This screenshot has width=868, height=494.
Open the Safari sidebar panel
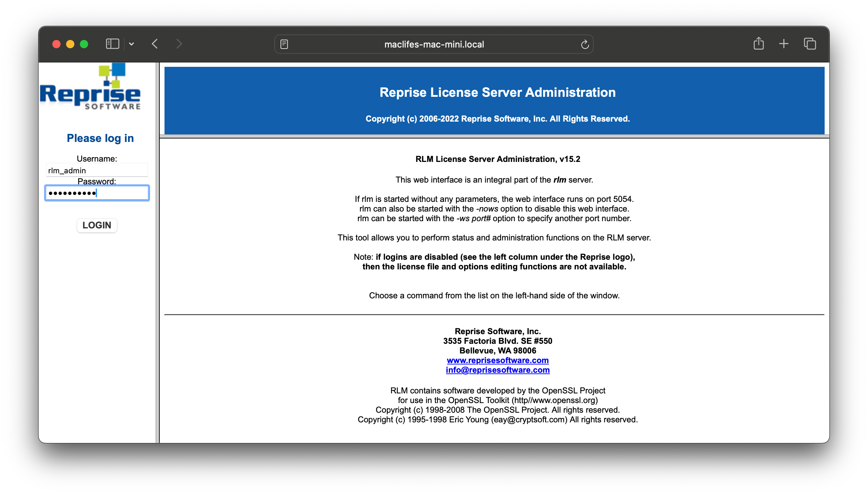click(x=112, y=44)
